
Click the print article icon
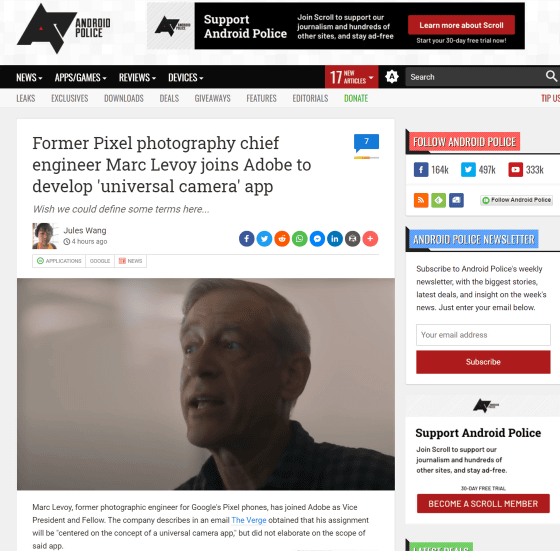tap(352, 239)
